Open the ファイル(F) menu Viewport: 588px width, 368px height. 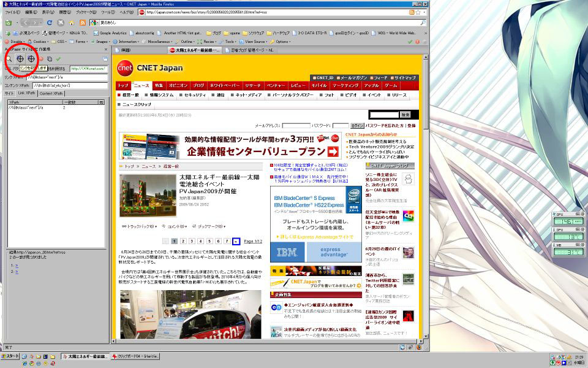click(12, 12)
